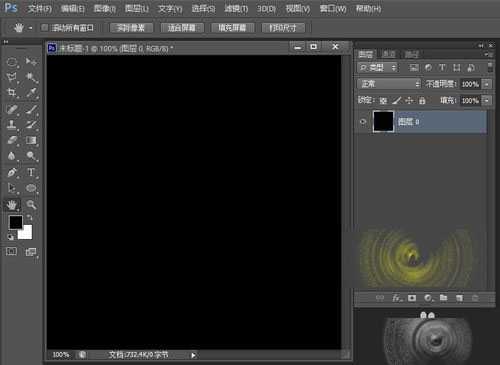The height and width of the screenshot is (365, 500).
Task: Click the black foreground color swatch
Action: coord(15,222)
